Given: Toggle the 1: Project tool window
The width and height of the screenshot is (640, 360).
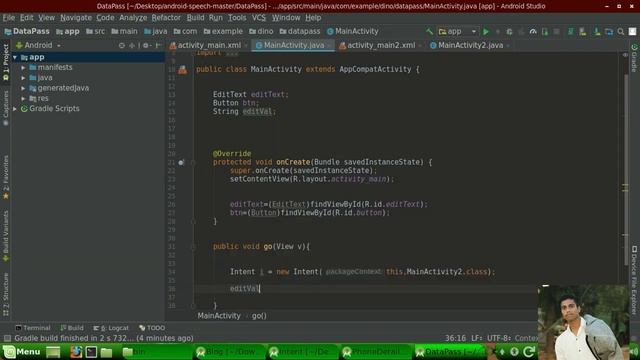Looking at the screenshot, I should coord(6,62).
